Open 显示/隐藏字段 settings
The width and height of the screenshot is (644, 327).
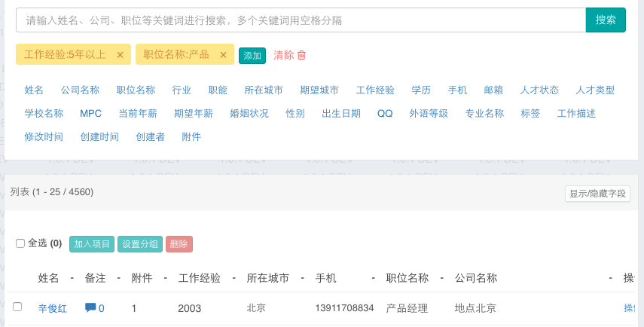click(x=597, y=194)
